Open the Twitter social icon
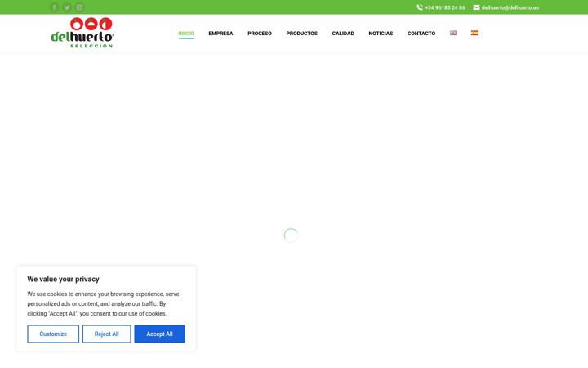Viewport: 588px width, 368px height. pyautogui.click(x=67, y=7)
